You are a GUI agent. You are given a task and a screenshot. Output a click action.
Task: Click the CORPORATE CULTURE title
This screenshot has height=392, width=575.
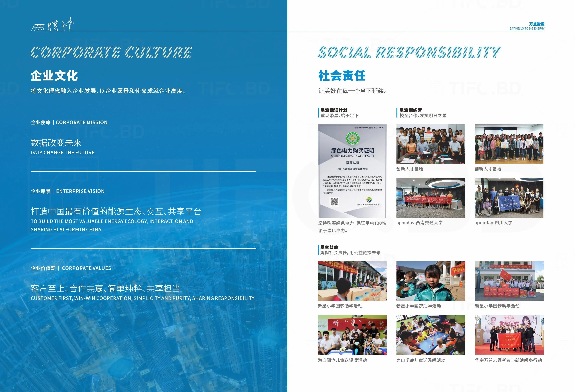[x=111, y=52]
